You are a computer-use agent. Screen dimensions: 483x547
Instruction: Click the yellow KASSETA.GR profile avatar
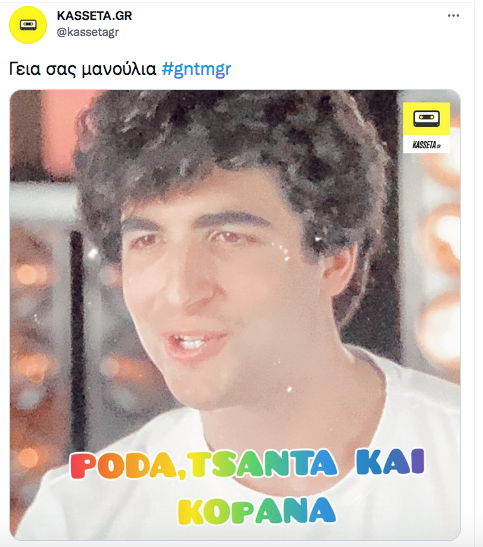[28, 25]
